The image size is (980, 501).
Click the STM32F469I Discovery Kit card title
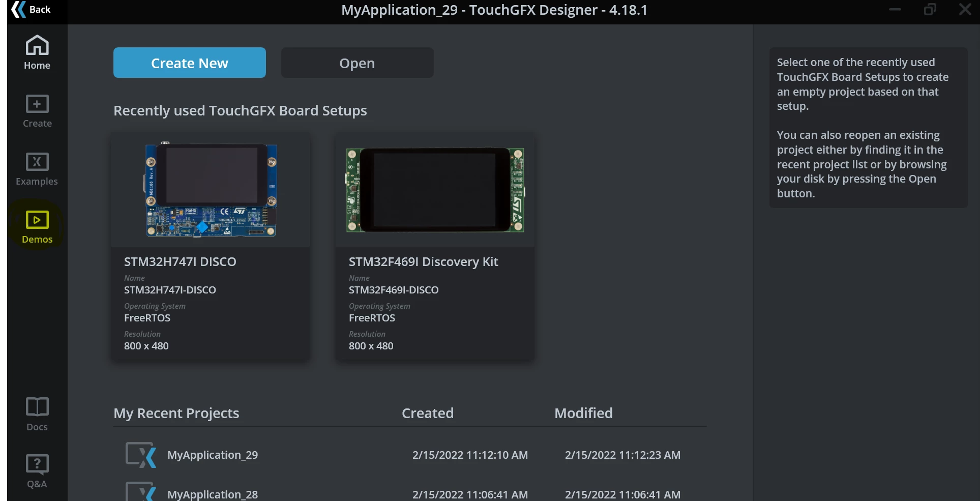(x=423, y=261)
